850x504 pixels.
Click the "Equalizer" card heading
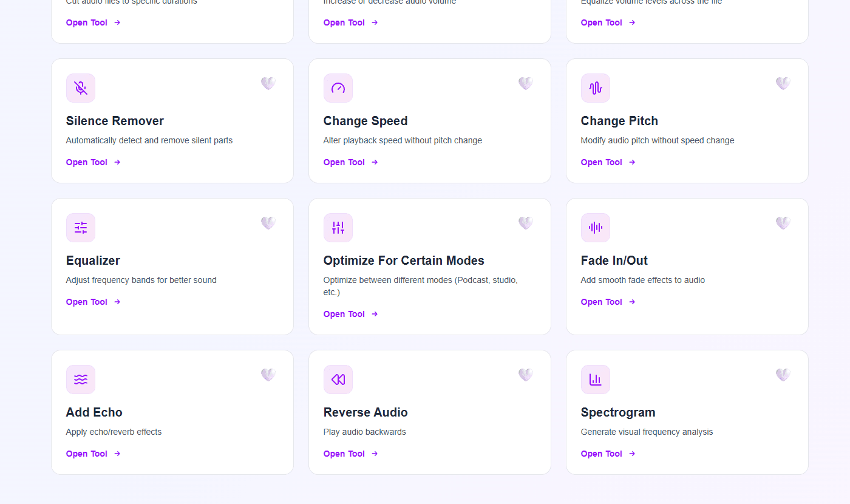(93, 261)
